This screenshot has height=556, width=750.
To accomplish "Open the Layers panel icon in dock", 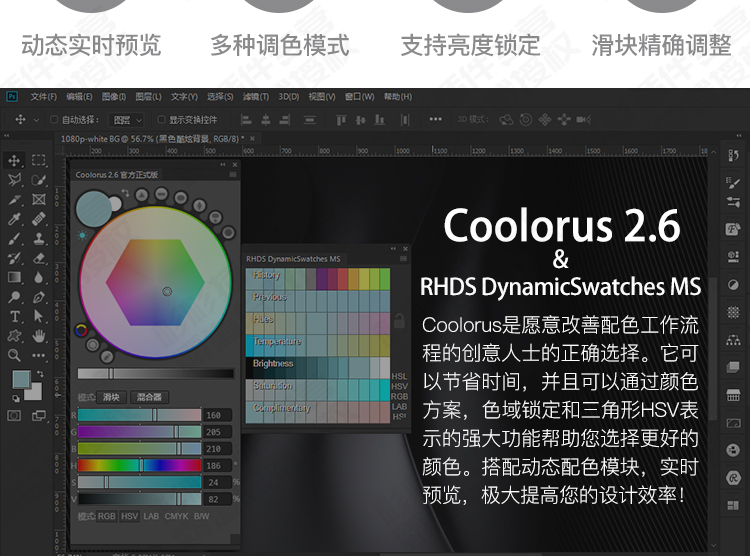I will coord(733,367).
